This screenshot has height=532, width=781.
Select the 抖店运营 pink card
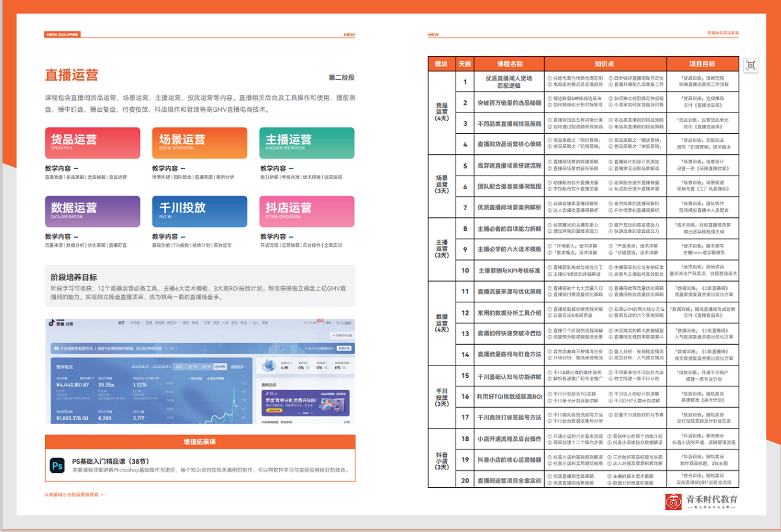(x=307, y=211)
